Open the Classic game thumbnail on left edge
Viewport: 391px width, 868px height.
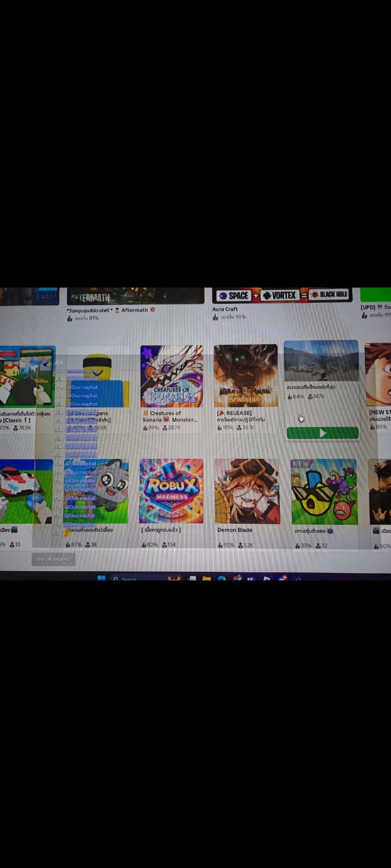click(27, 377)
